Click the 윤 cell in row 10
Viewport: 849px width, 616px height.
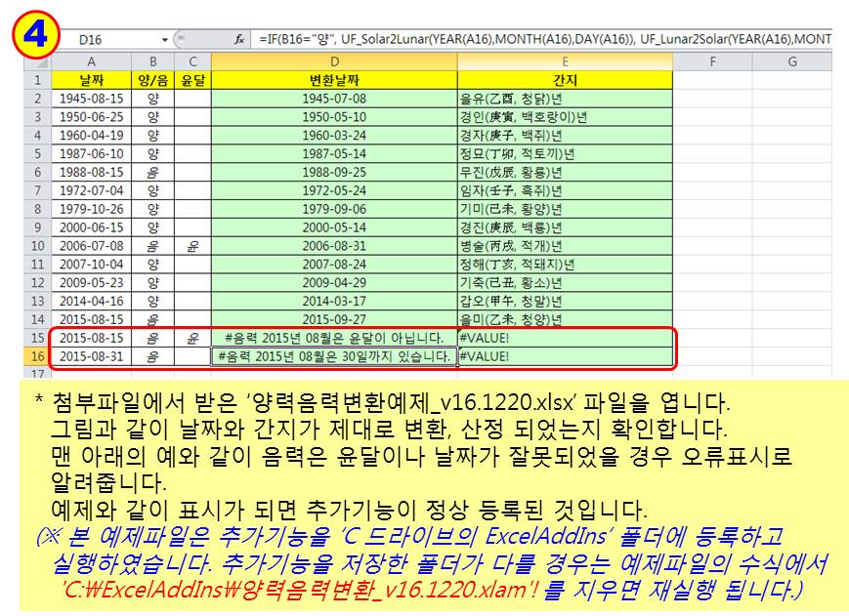pos(192,246)
